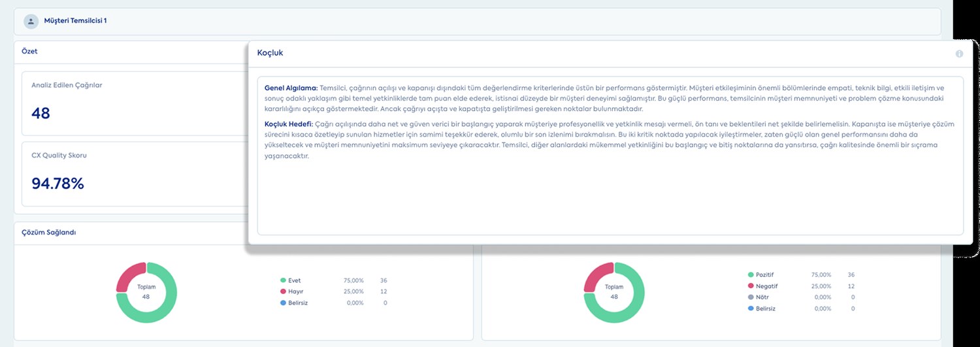The height and width of the screenshot is (347, 980).
Task: Click the blue Belirsiz swatch in Çözüm Sağlandı legend
Action: point(282,303)
